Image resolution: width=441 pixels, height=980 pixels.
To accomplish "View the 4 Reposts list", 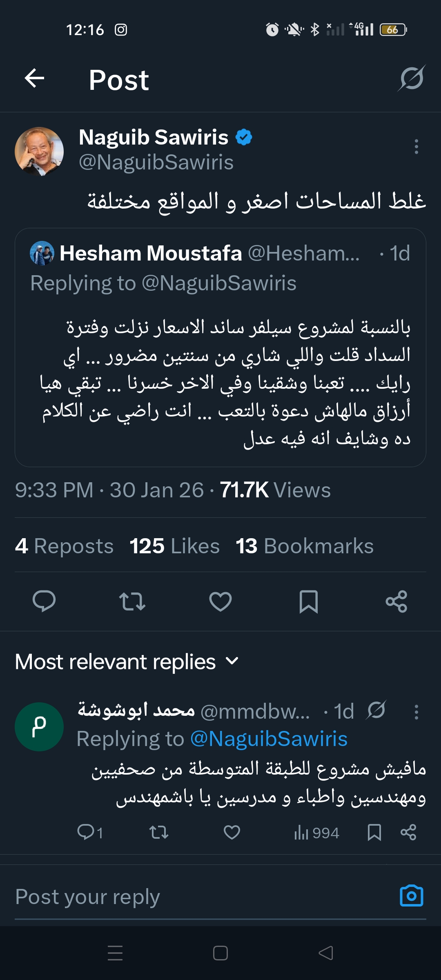I will click(64, 546).
